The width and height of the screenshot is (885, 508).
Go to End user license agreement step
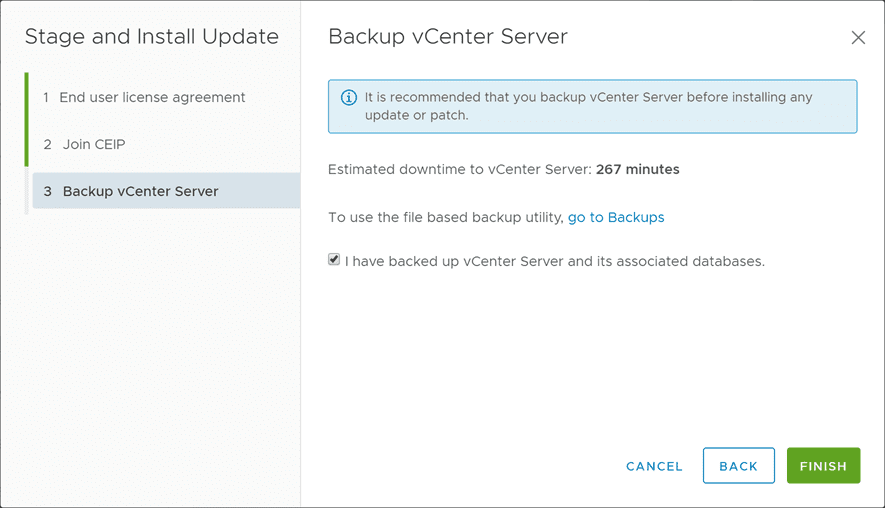pyautogui.click(x=152, y=98)
